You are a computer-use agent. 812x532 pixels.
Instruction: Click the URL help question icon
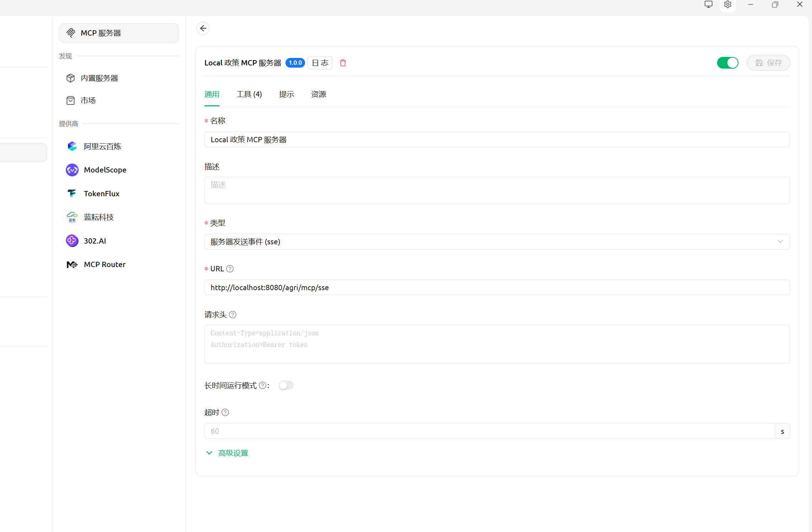pos(230,269)
